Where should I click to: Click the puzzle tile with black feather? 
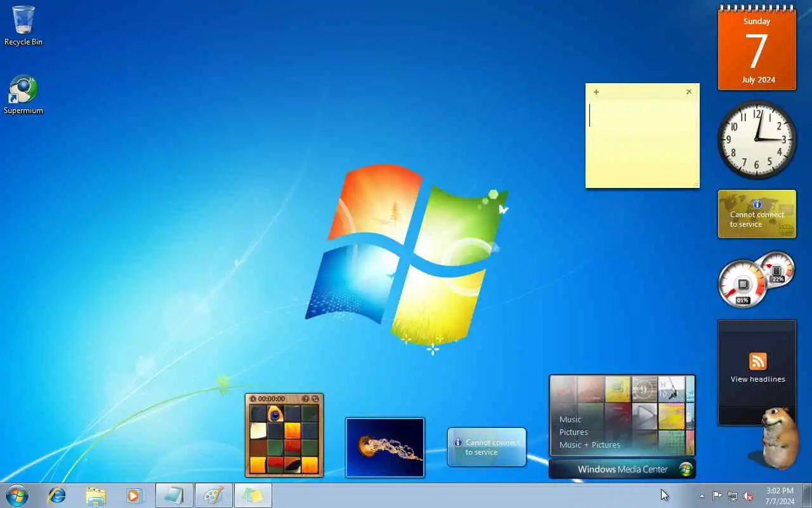(292, 465)
